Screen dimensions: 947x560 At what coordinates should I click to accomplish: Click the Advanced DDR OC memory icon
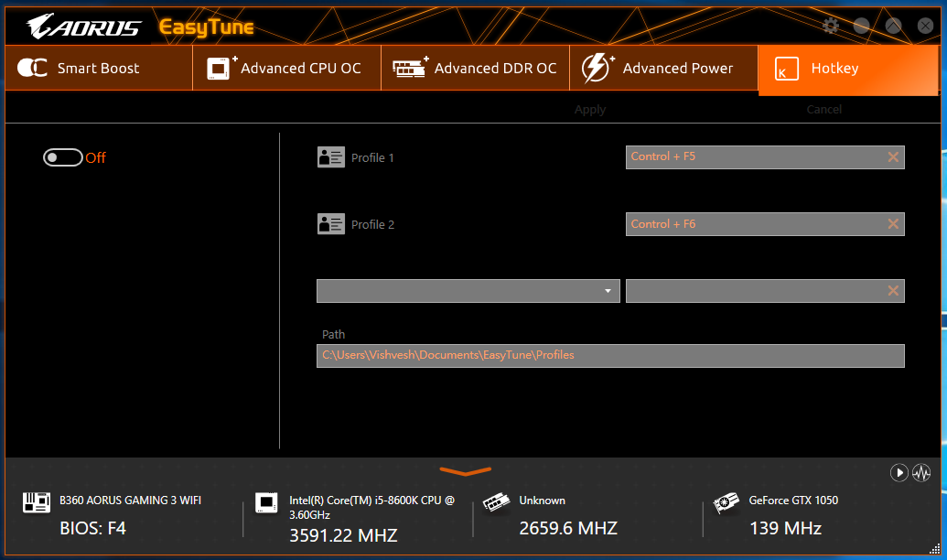tap(410, 68)
